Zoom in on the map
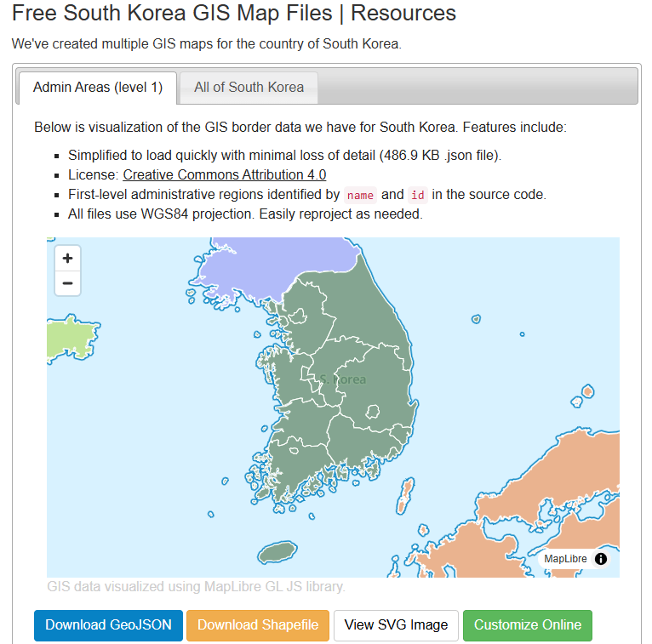 [68, 258]
